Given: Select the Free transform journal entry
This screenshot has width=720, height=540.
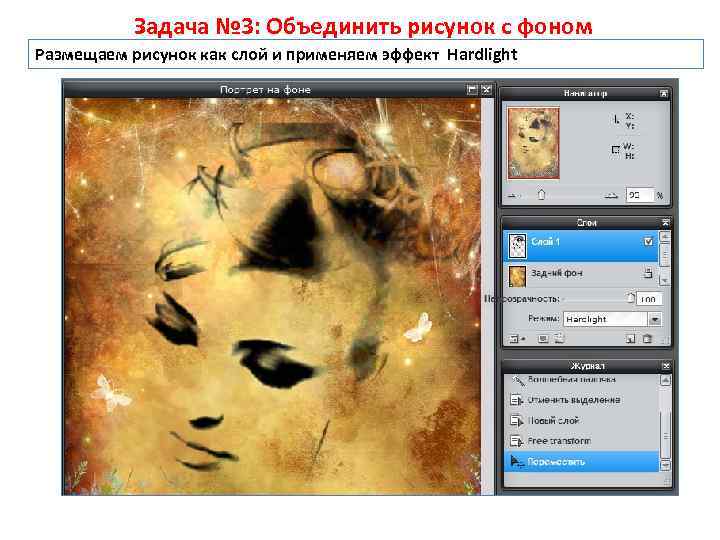Looking at the screenshot, I should [581, 441].
